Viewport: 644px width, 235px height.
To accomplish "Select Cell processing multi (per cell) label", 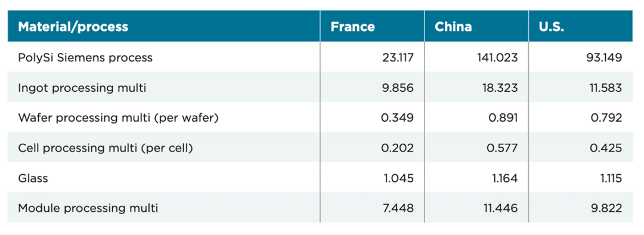I will click(106, 148).
